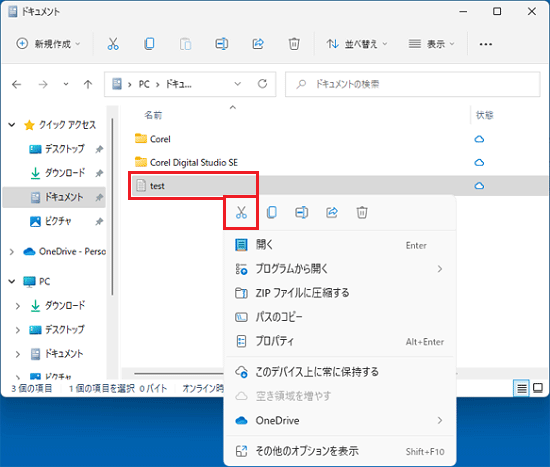The width and height of the screenshot is (550, 467).
Task: Select プログラムから開く in context menu
Action: pyautogui.click(x=340, y=269)
